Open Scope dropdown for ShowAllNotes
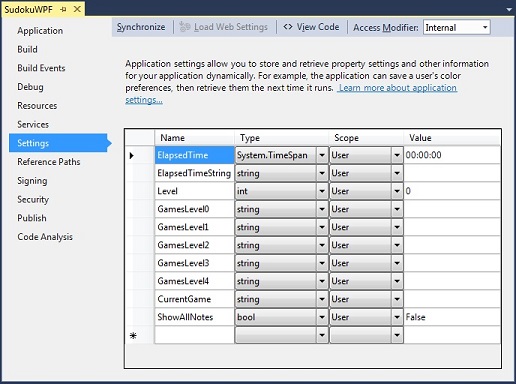 [x=397, y=317]
